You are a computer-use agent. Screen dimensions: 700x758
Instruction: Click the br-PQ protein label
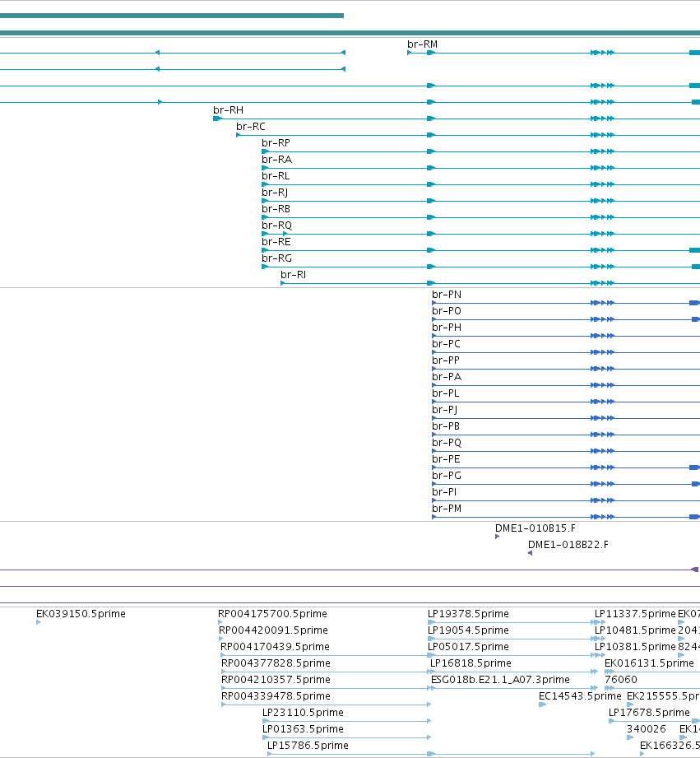click(x=447, y=442)
